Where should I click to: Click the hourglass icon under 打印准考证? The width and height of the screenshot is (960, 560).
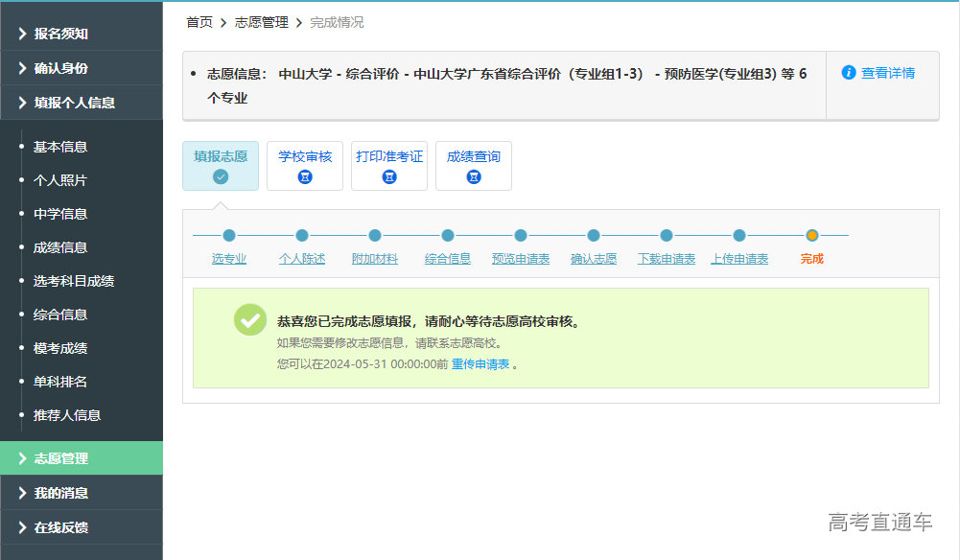[x=389, y=176]
